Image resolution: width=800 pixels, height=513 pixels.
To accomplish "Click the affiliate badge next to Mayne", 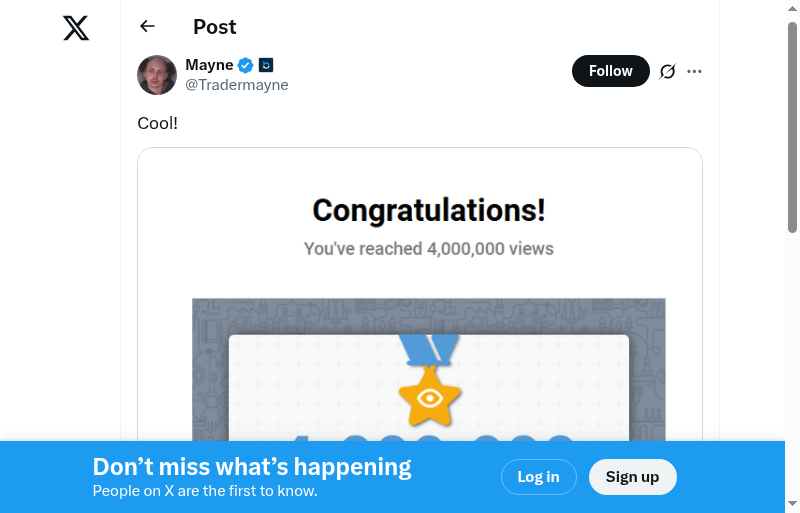I will click(x=266, y=65).
